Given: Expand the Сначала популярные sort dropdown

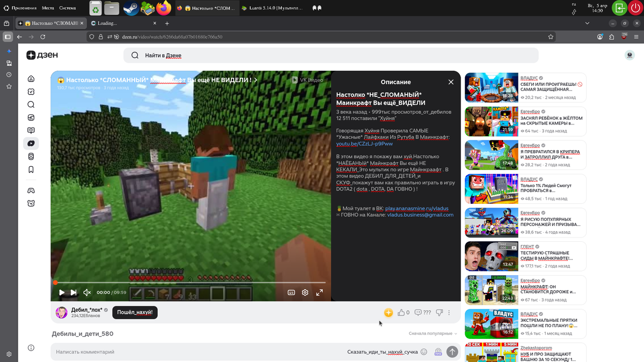Looking at the screenshot, I should (433, 334).
